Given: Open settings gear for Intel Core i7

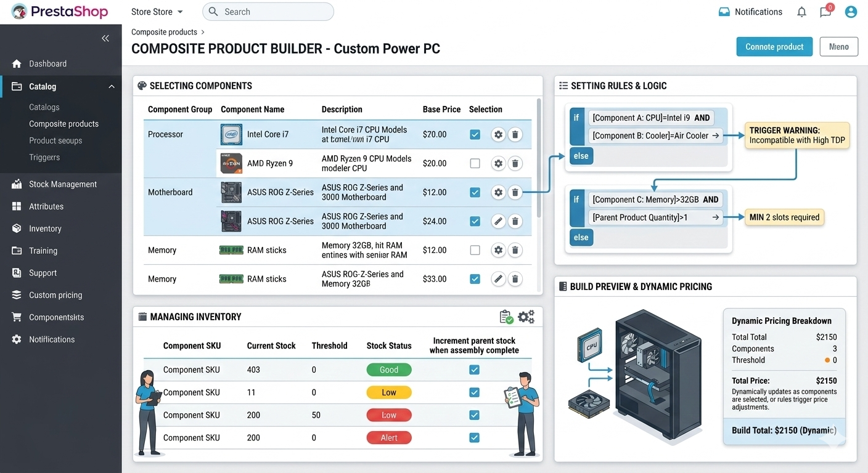Looking at the screenshot, I should 498,134.
